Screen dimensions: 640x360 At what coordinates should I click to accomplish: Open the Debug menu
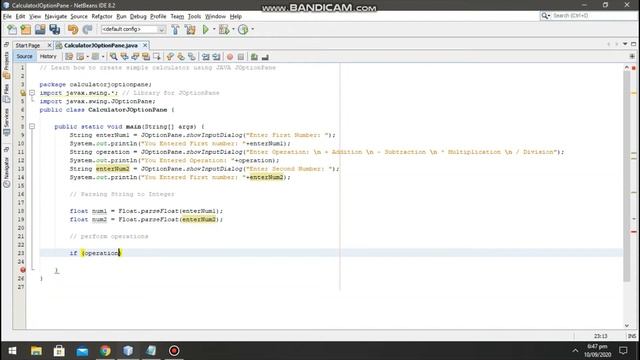(138, 16)
